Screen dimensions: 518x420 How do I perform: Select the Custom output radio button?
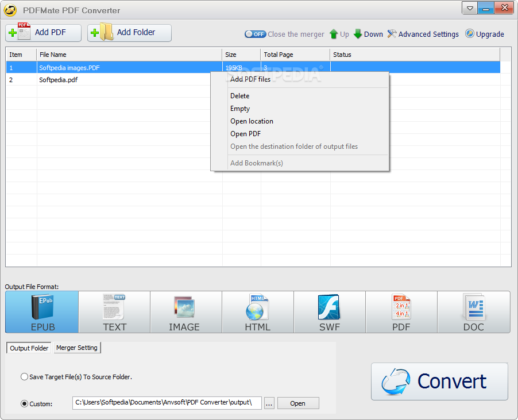point(24,403)
